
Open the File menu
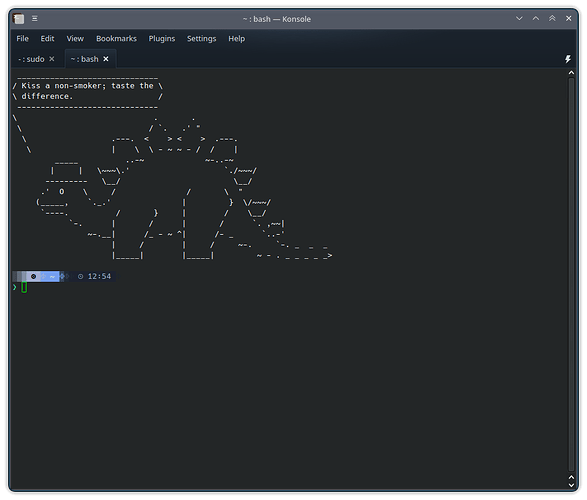tap(22, 39)
